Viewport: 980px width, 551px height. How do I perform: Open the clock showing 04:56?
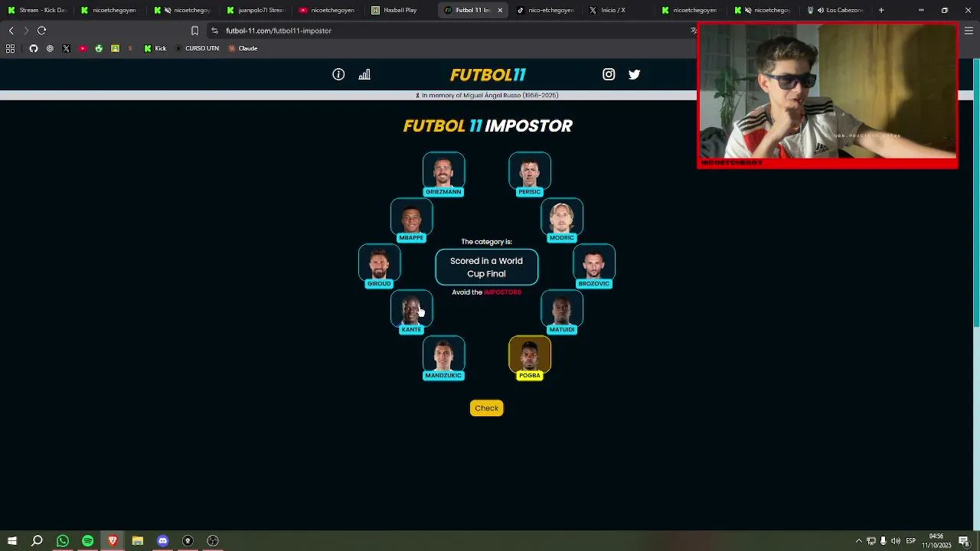tap(936, 540)
